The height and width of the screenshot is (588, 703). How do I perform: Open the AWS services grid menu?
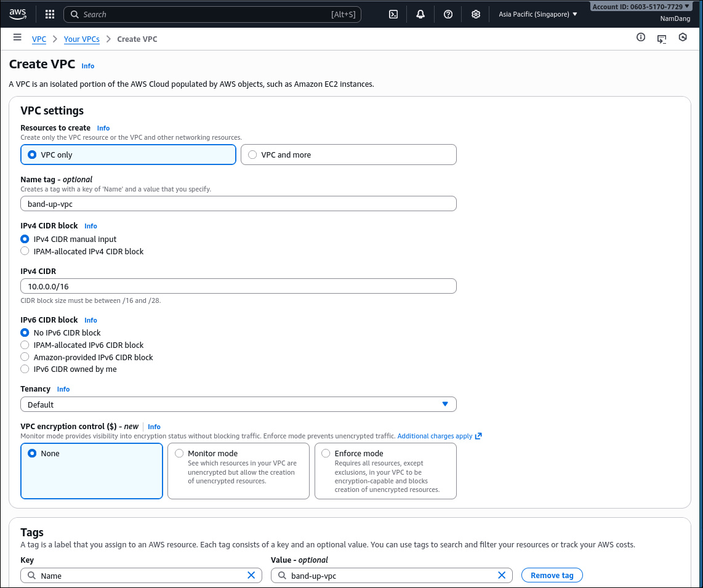tap(50, 14)
